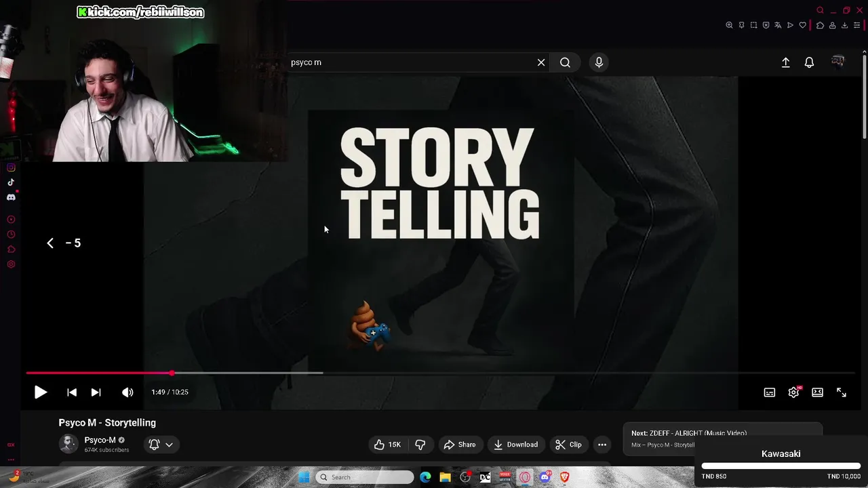Open the browser downloads icon
This screenshot has height=488, width=868.
click(x=844, y=25)
